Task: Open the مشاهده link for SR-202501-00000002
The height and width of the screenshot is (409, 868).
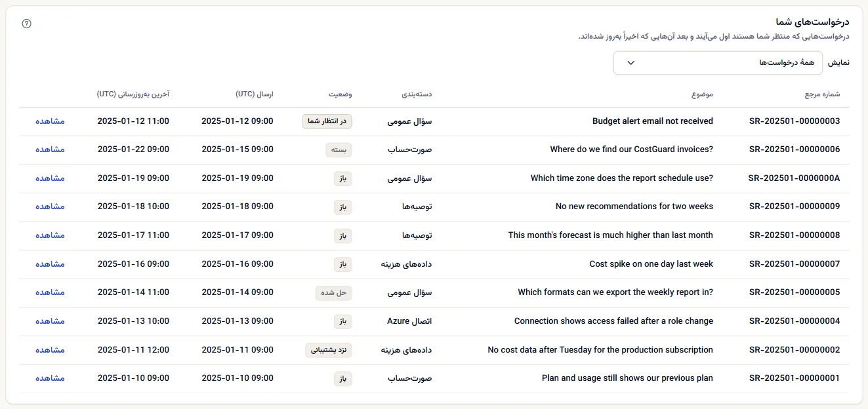Action: tap(50, 350)
